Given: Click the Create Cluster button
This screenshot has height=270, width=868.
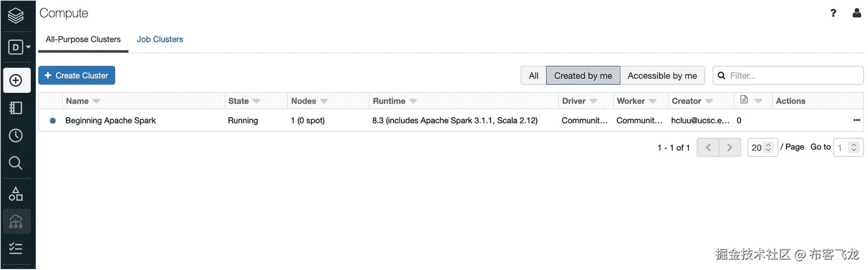Looking at the screenshot, I should [76, 75].
